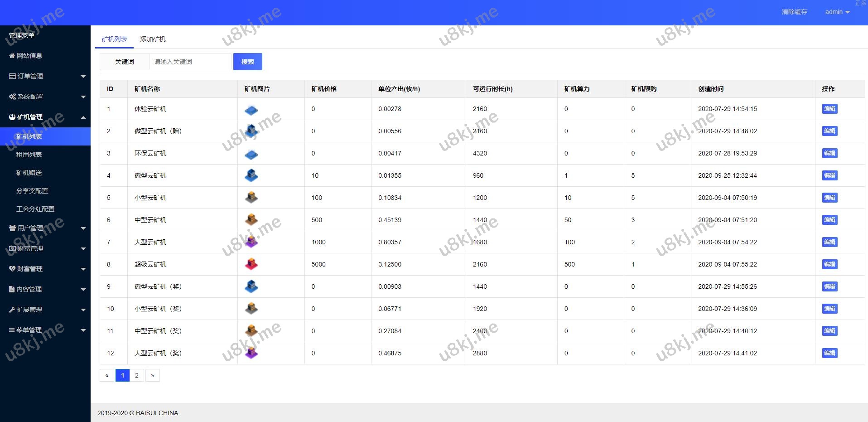Click the 菜单管理 list icon in sidebar
868x422 pixels.
12,330
